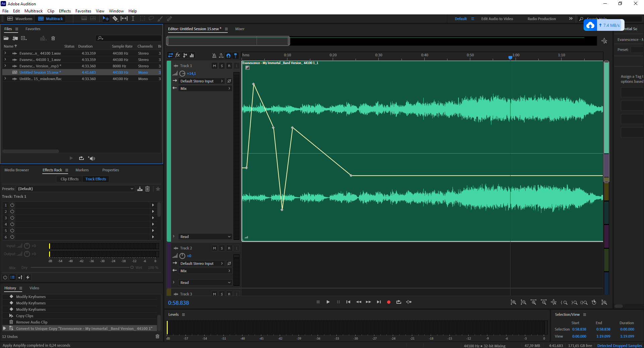
Task: Open Track 1 Default Stereo Input menu
Action: [x=202, y=81]
